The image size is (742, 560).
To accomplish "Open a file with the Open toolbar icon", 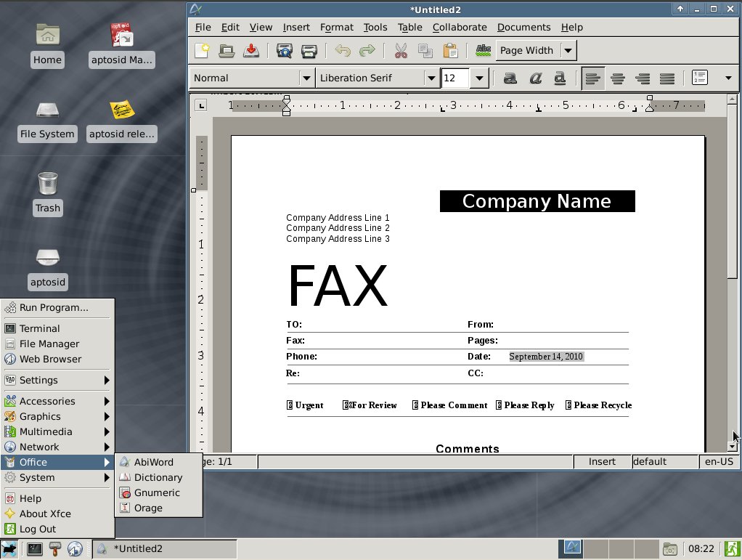I will click(x=227, y=50).
